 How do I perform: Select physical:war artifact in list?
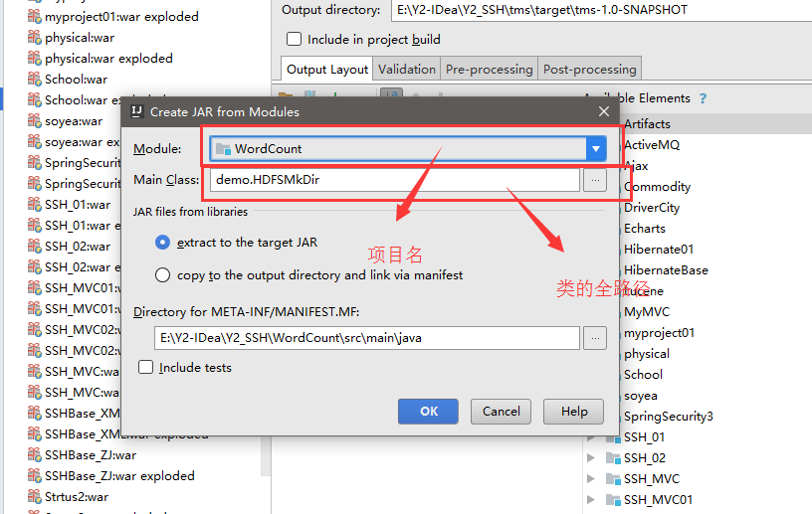pos(80,38)
